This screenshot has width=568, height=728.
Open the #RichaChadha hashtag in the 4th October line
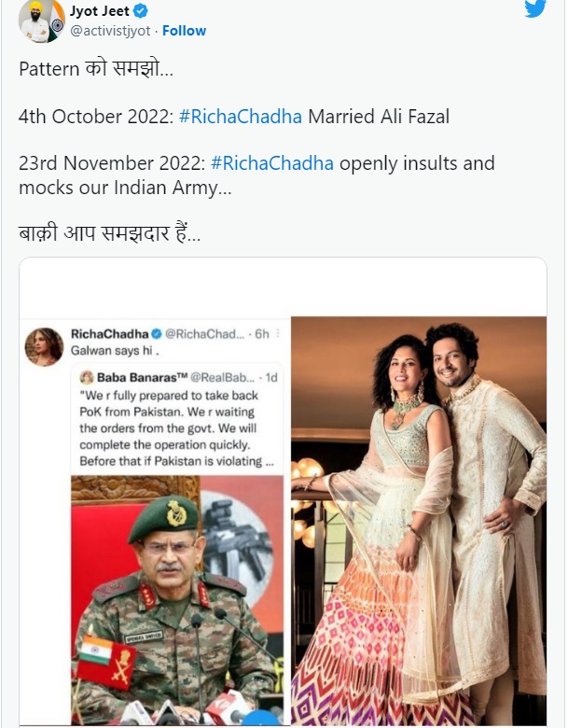(x=241, y=117)
